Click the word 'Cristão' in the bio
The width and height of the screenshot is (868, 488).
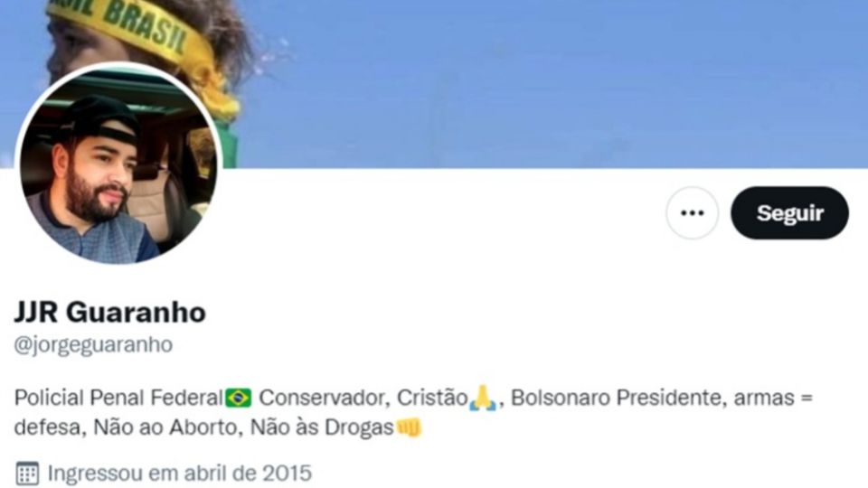tap(432, 398)
